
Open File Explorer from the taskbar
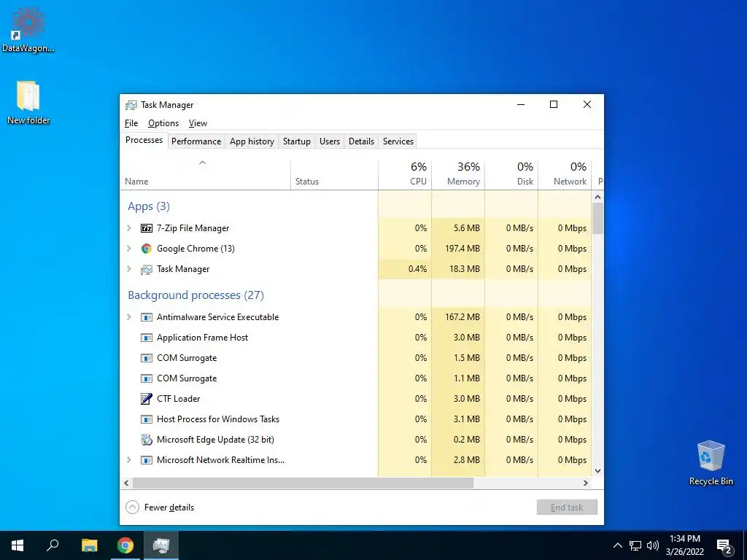89,545
